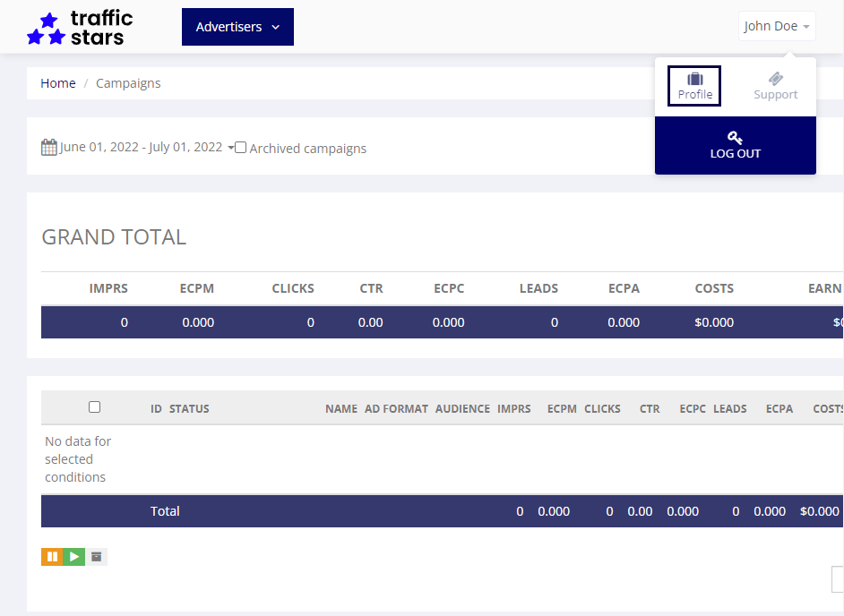Enable the Archived campaigns checkbox
This screenshot has height=616, width=844.
point(241,148)
